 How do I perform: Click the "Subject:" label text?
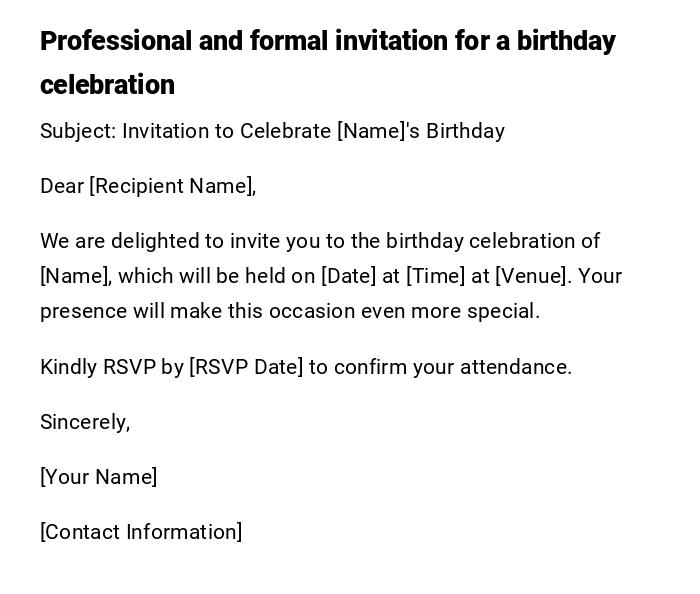[78, 131]
